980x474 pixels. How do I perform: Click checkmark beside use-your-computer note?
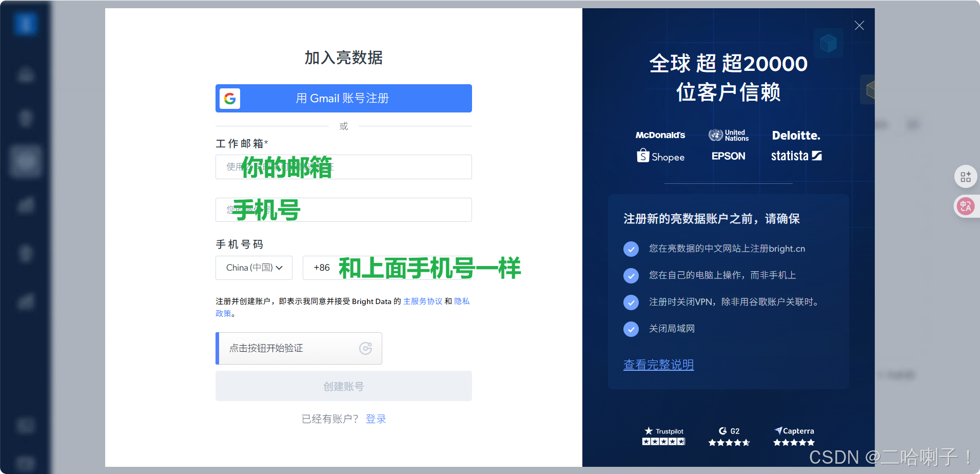click(x=631, y=276)
